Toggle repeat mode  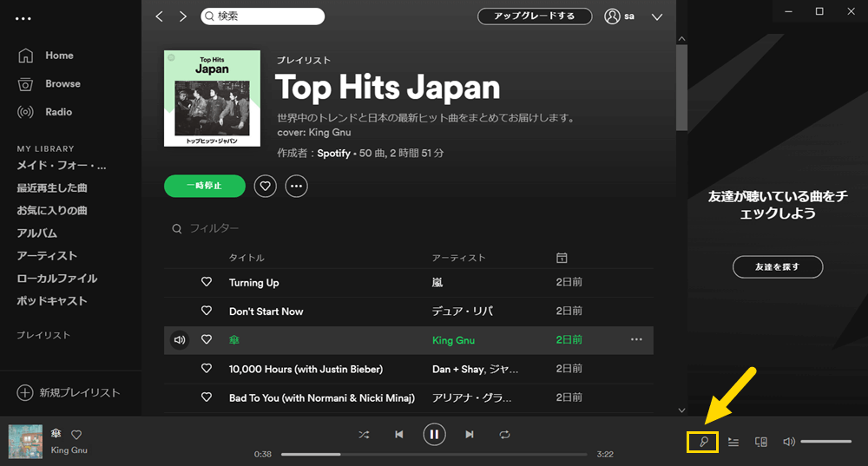[x=504, y=435]
